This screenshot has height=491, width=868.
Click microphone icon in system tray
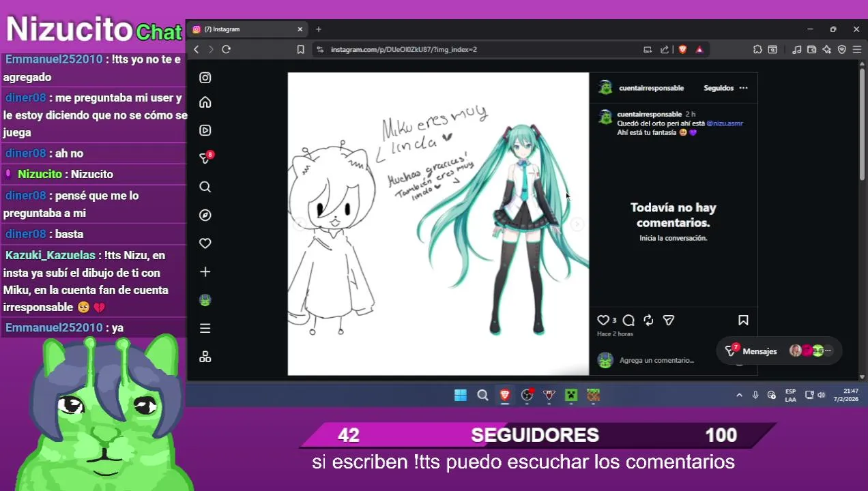click(x=755, y=396)
